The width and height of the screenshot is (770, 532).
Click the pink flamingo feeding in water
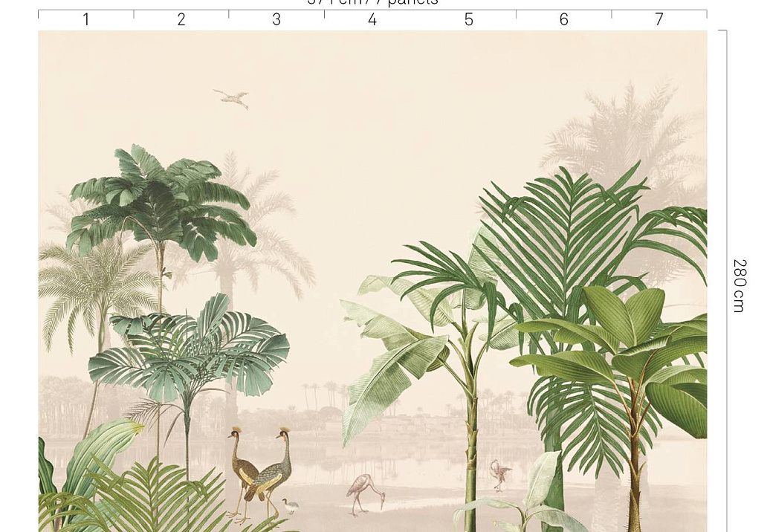366,494
